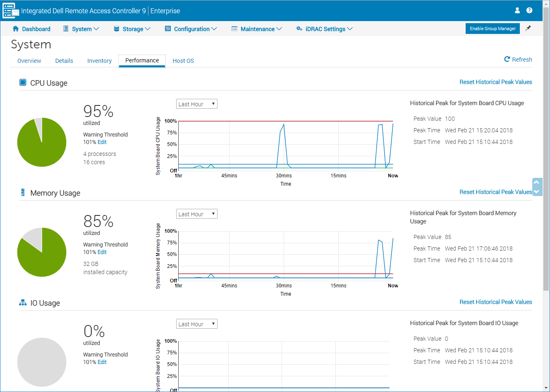Expand the Maintenance menu chevron
Viewport: 550px width, 392px height.
[279, 29]
